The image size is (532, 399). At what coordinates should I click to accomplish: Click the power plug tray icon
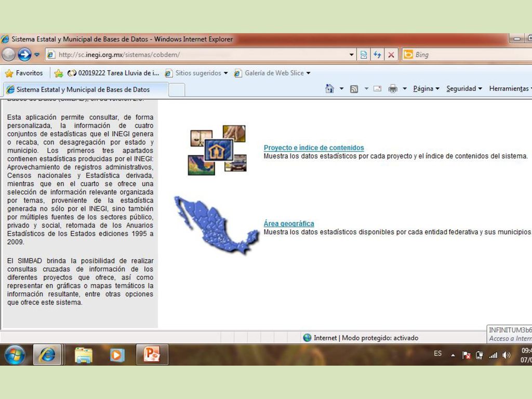[x=479, y=355]
